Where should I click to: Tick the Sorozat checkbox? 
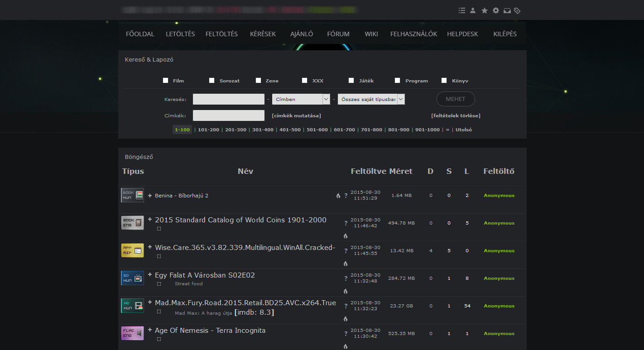coord(212,81)
